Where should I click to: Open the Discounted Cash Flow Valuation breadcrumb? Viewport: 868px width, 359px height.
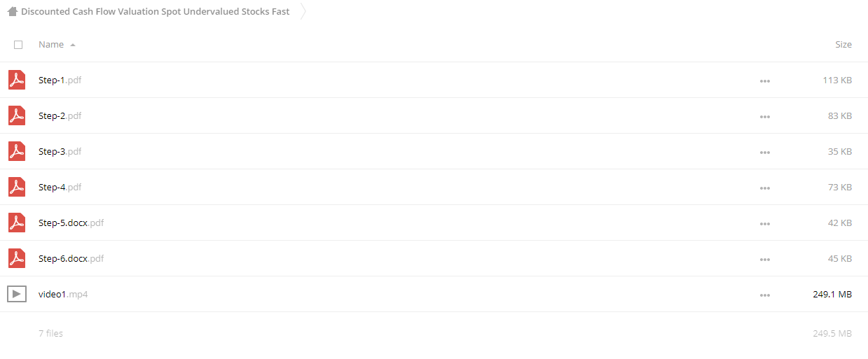click(155, 12)
